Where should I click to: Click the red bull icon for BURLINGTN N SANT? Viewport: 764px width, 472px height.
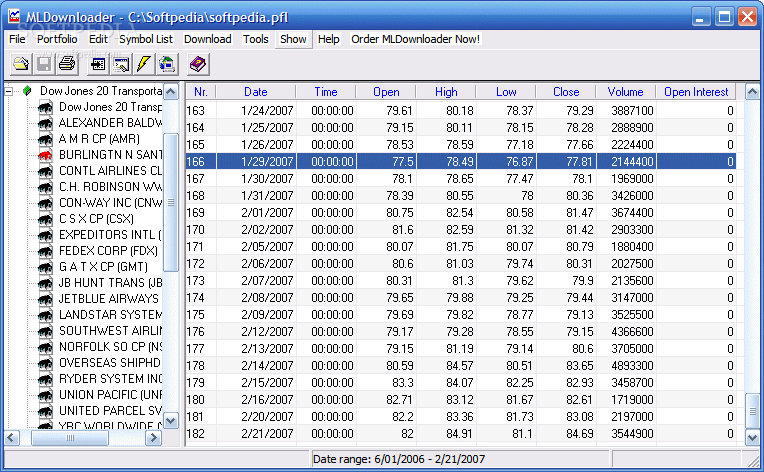(45, 155)
